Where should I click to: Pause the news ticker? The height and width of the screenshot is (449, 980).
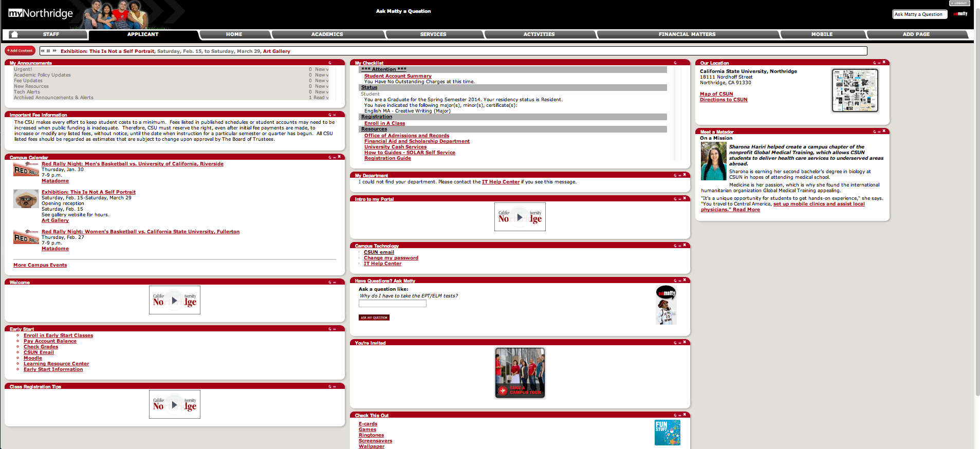coord(49,51)
